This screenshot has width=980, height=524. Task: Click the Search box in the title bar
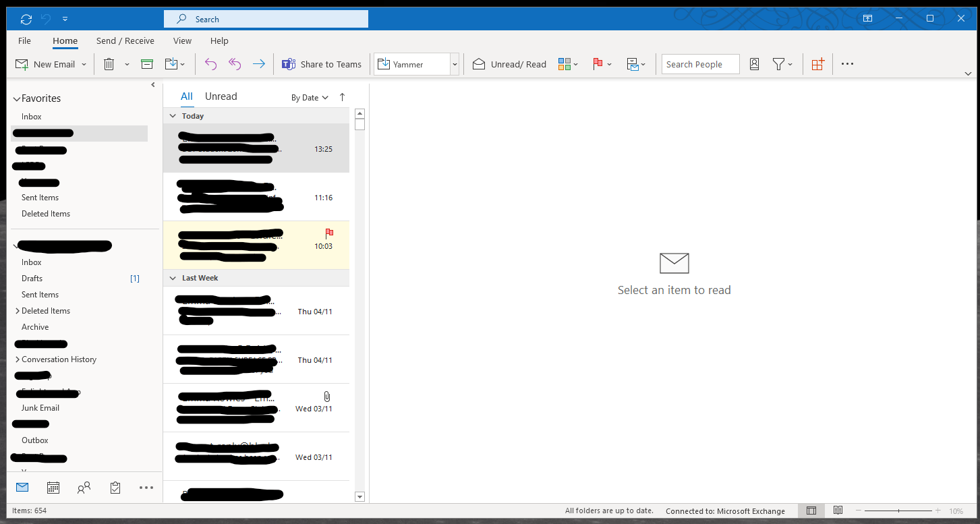(x=266, y=19)
